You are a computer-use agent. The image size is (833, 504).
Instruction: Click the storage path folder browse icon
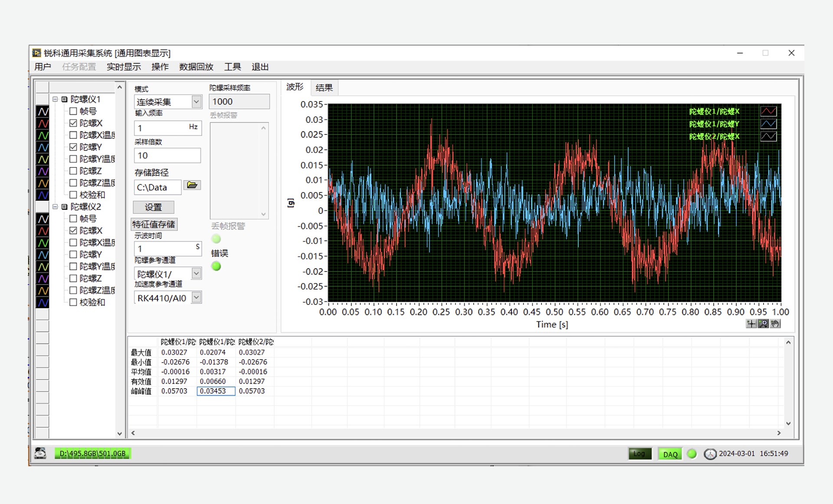[x=192, y=185]
